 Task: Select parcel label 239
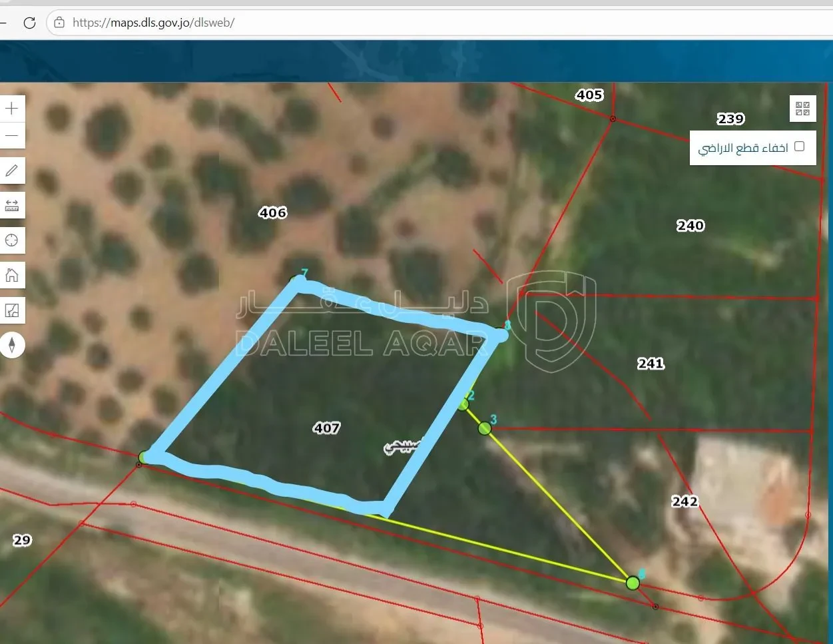[x=730, y=119]
